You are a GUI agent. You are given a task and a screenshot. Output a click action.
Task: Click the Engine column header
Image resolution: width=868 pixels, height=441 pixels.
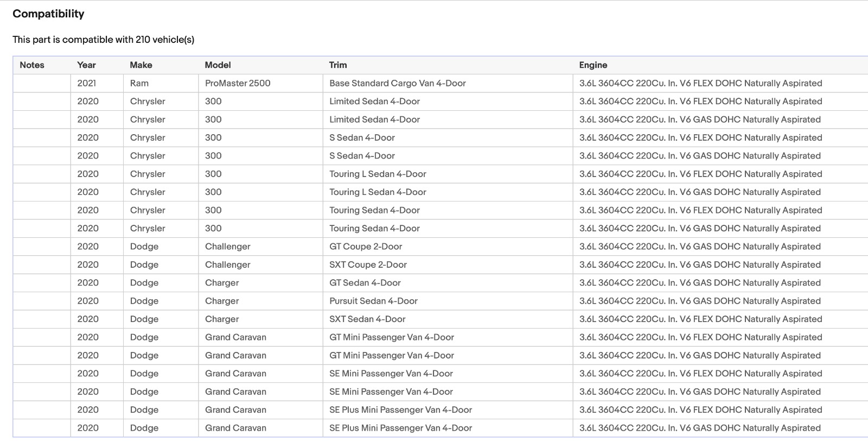tap(593, 65)
